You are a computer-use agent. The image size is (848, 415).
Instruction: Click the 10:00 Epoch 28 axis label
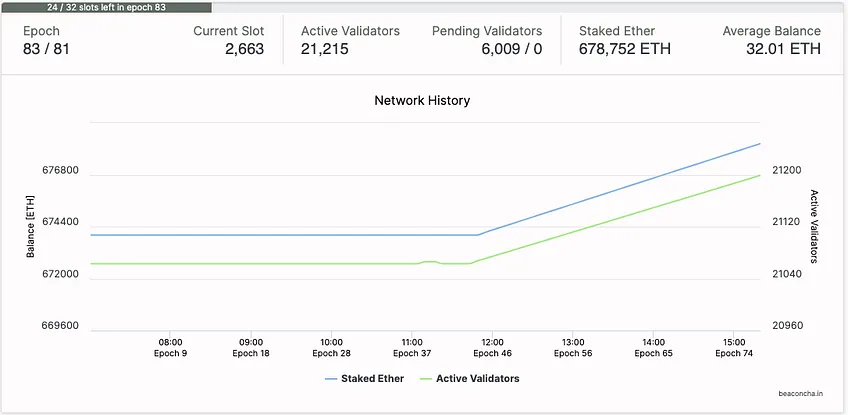[x=331, y=347]
